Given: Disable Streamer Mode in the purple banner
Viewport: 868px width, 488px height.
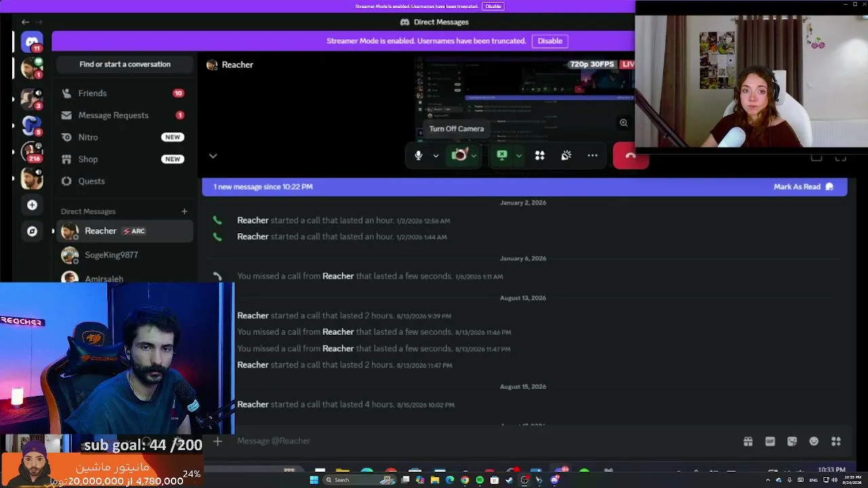Looking at the screenshot, I should [x=550, y=41].
